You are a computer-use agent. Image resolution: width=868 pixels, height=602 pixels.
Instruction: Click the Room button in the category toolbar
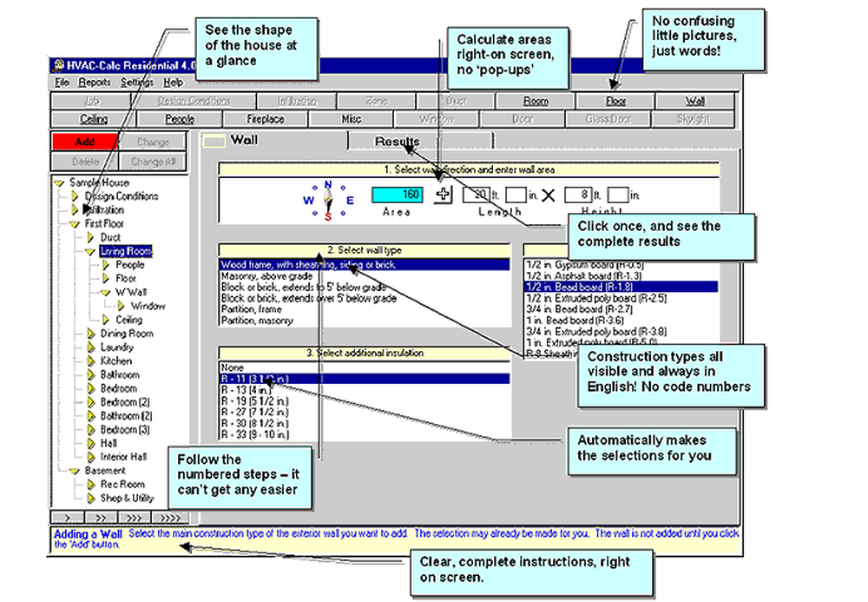pyautogui.click(x=536, y=101)
